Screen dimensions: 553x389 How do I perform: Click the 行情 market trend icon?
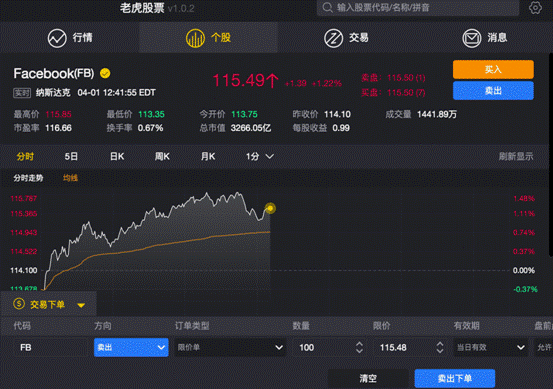point(57,38)
